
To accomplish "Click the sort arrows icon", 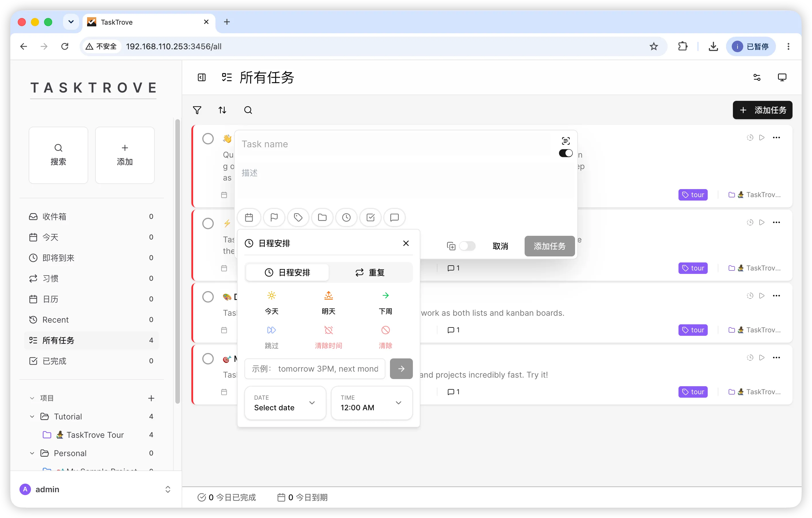I will point(222,110).
